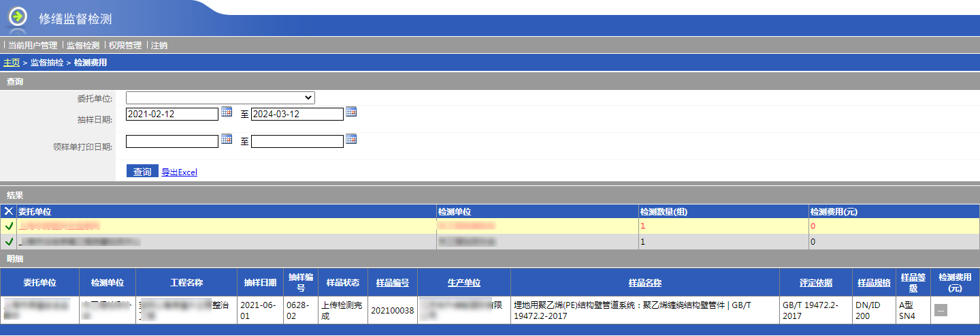Select green checkmark on gray result row
This screenshot has height=336, width=980.
pos(9,242)
